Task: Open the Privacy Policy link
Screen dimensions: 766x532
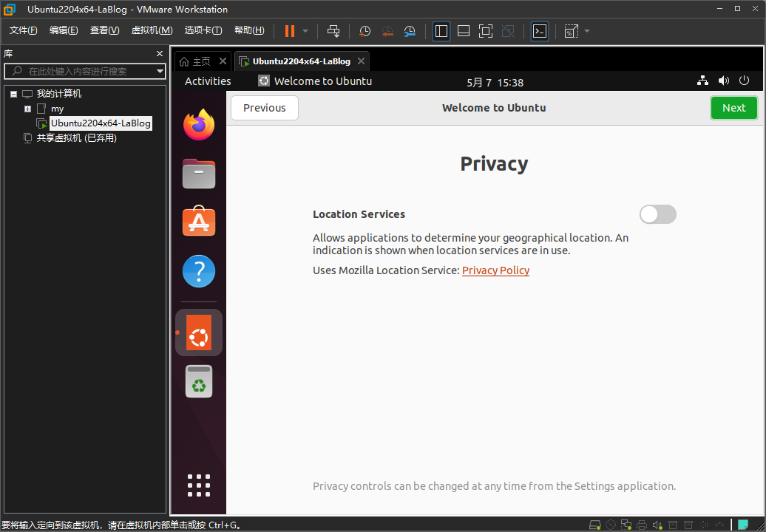Action: [x=496, y=270]
